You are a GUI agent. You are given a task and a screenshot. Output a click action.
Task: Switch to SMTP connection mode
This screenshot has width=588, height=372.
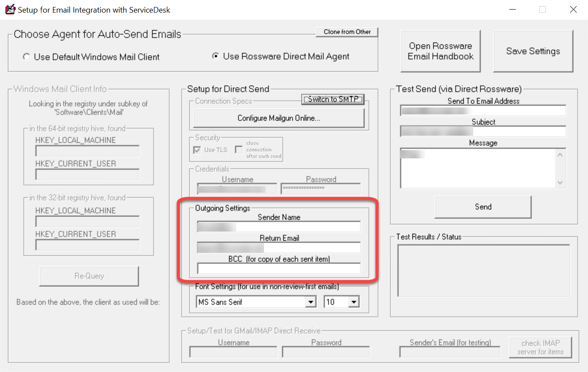pyautogui.click(x=333, y=99)
